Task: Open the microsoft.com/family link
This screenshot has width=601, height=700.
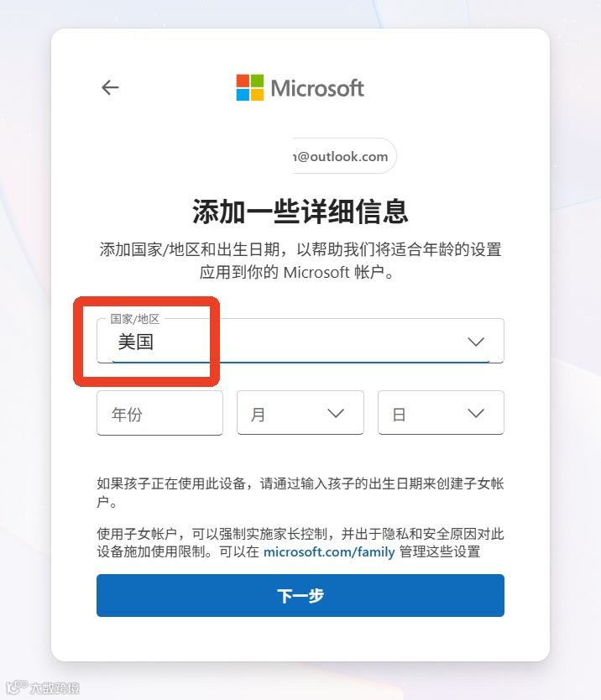Action: (x=329, y=552)
